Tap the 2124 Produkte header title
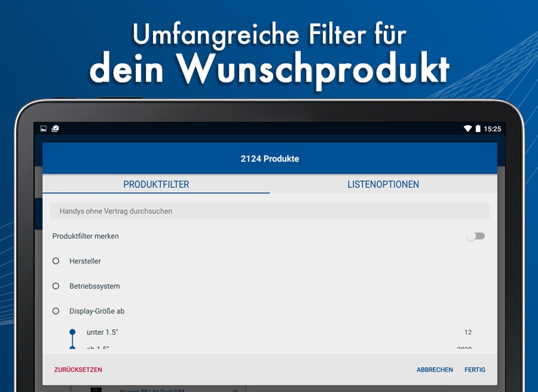 point(270,159)
